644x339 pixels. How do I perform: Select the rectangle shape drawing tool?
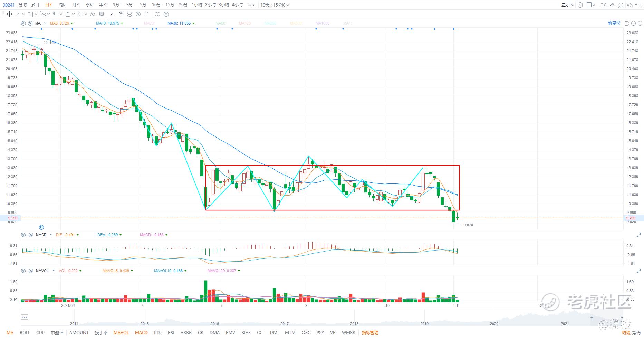pos(31,14)
